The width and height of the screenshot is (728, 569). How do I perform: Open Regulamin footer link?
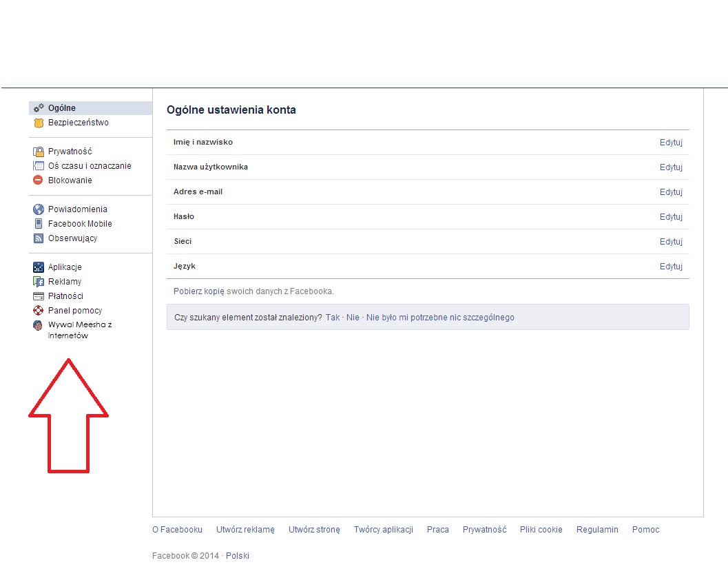(597, 530)
